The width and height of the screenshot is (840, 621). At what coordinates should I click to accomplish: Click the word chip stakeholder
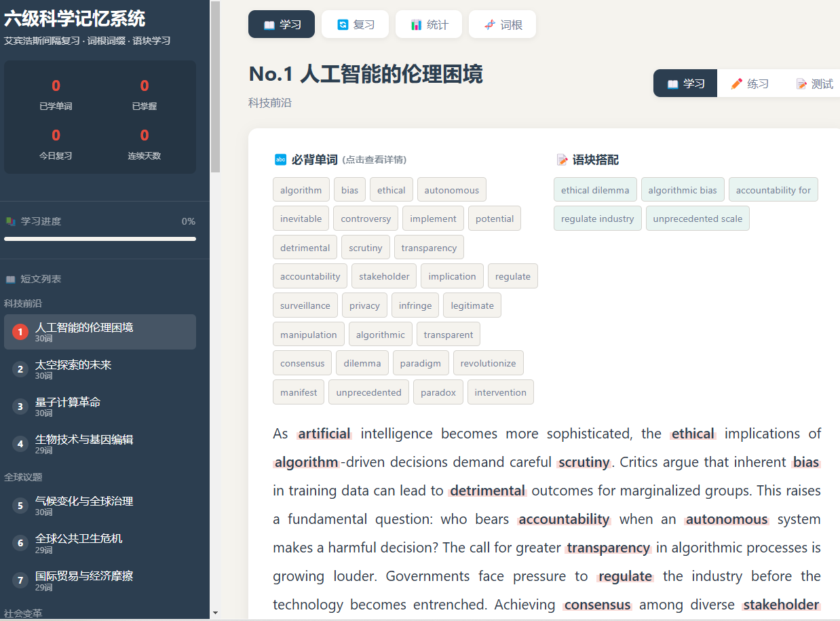(x=384, y=276)
